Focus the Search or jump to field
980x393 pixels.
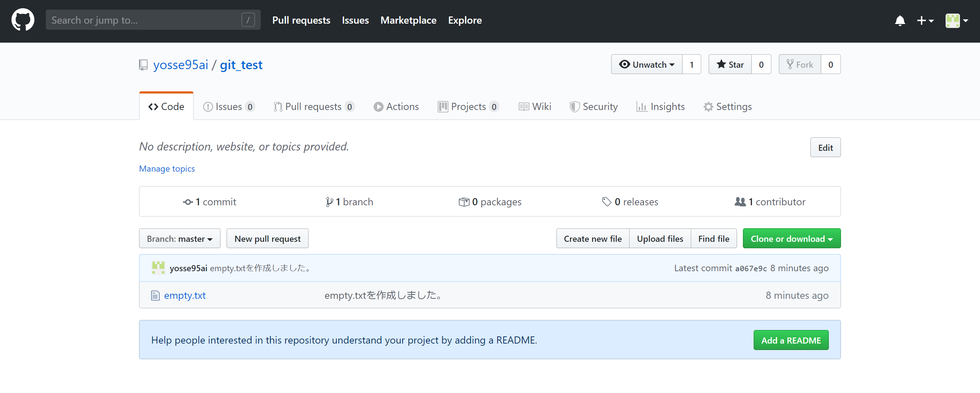(145, 20)
